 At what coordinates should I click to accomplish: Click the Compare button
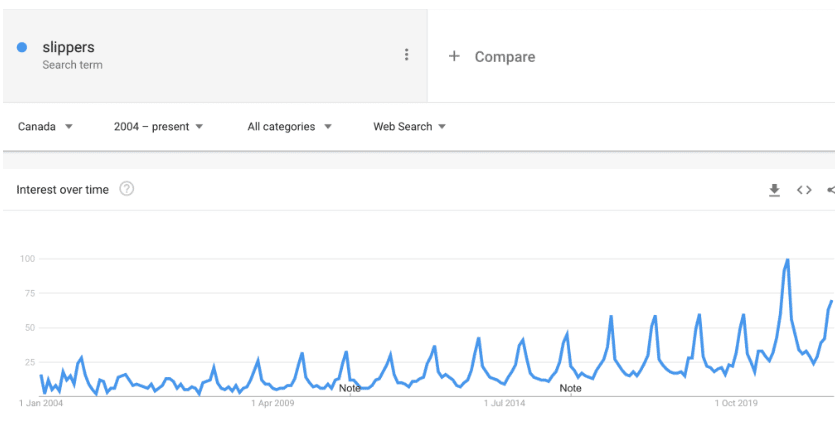492,56
